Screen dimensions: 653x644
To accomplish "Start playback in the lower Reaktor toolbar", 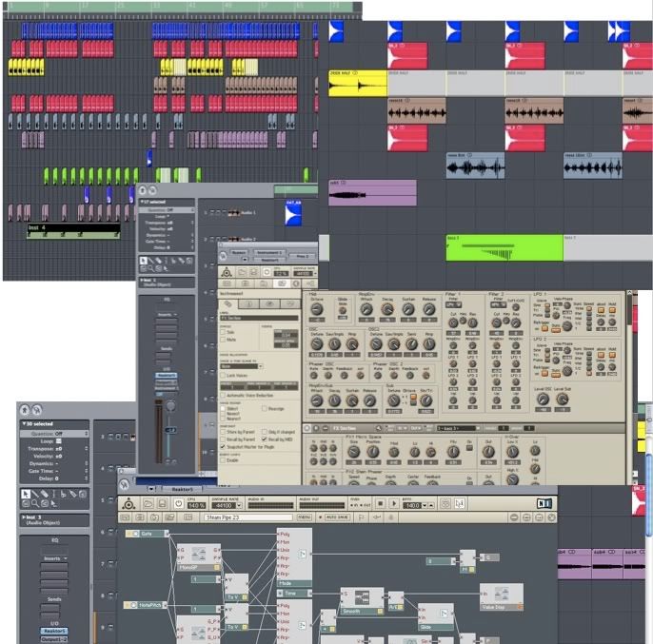I will coord(393,504).
